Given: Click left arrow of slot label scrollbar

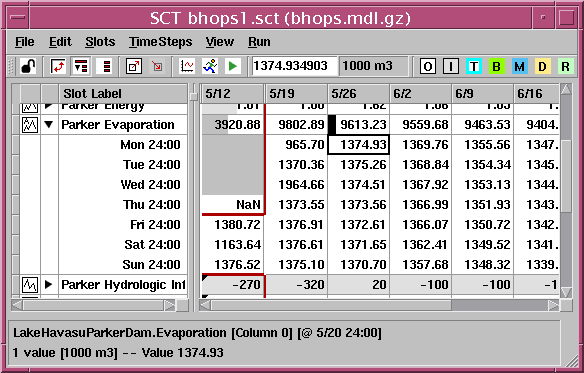Looking at the screenshot, I should tap(17, 306).
